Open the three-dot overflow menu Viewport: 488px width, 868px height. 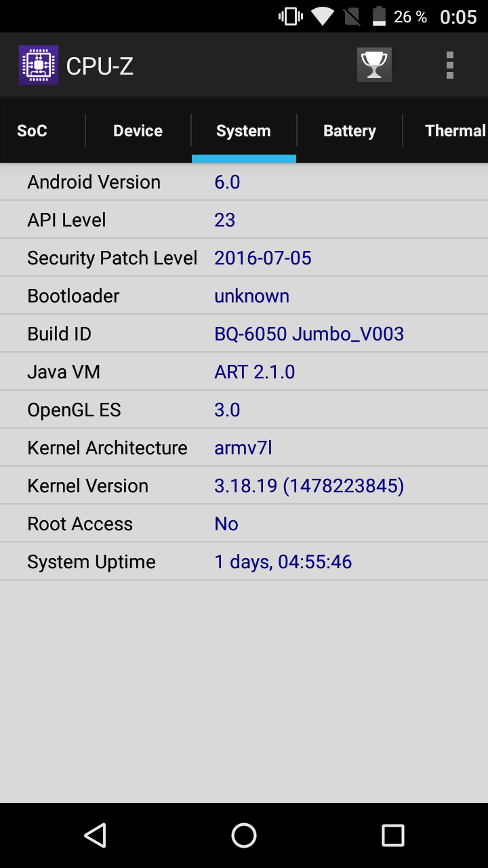click(450, 65)
